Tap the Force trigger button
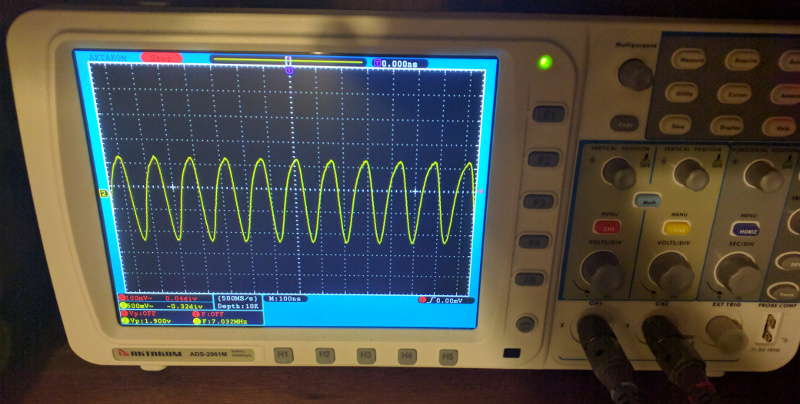 pyautogui.click(x=783, y=292)
